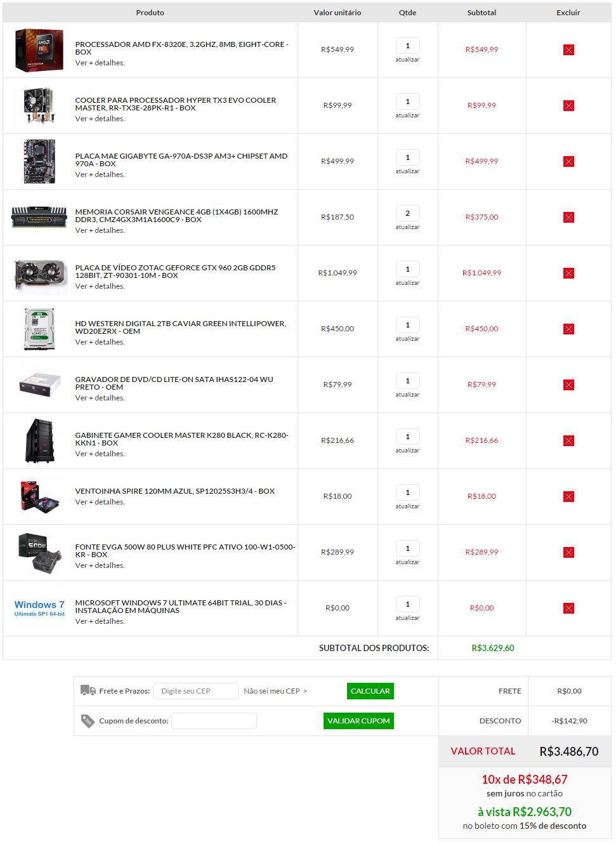Click the green CALCULAR button
The height and width of the screenshot is (844, 616).
point(370,691)
